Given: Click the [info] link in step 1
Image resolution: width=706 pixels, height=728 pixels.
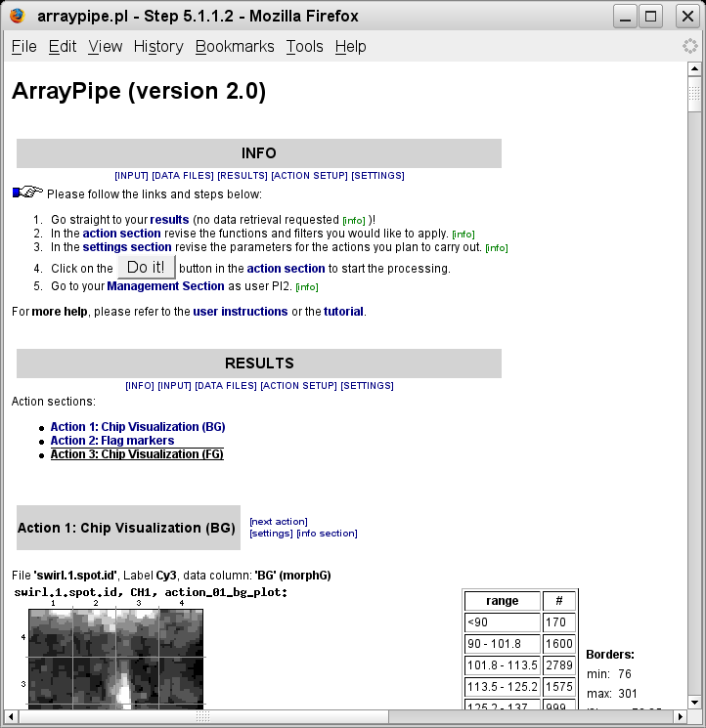Looking at the screenshot, I should coord(354,221).
